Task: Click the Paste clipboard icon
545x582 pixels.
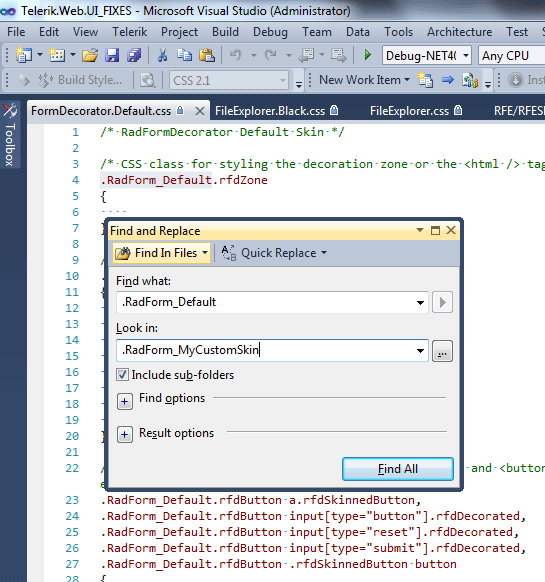Action: point(207,55)
